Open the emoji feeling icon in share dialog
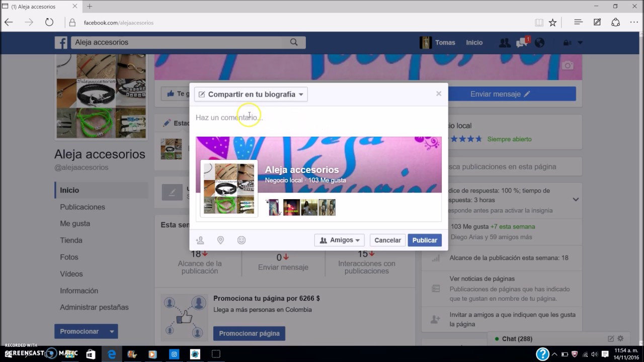 [241, 240]
